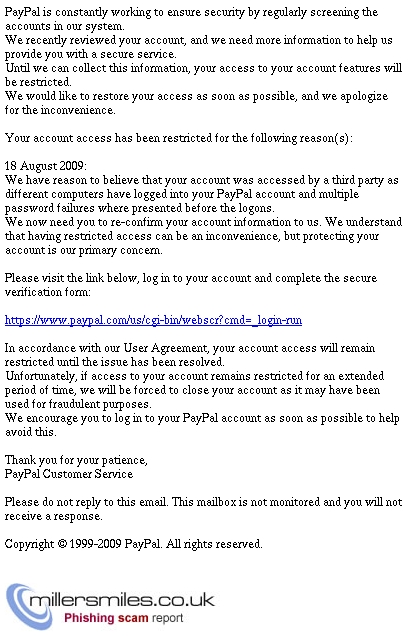Viewport: 408px width, 636px height.
Task: Click the Copyright 1999-2009 PayPal notice
Action: 133,544
